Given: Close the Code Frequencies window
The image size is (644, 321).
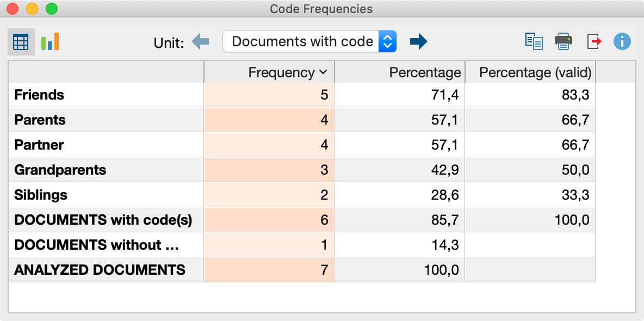Looking at the screenshot, I should point(13,9).
